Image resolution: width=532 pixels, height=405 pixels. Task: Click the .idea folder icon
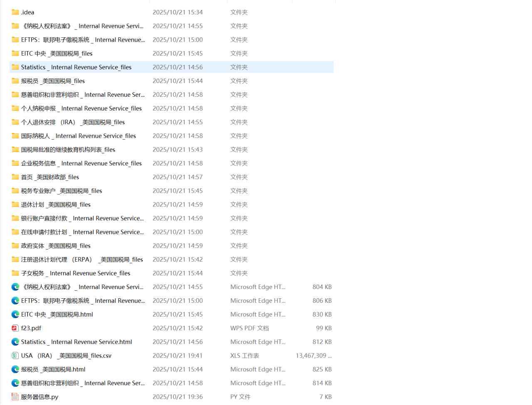[x=15, y=12]
